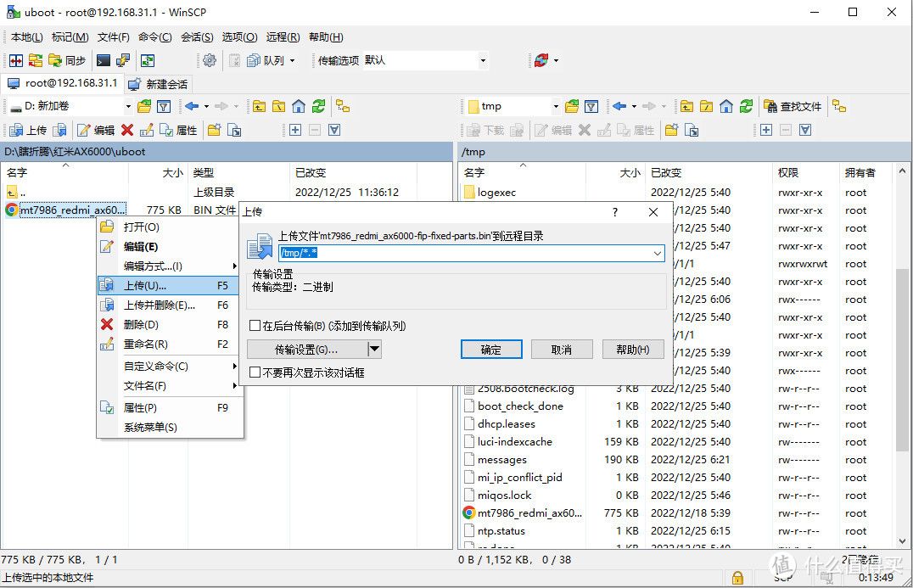Click the lock icon in status bar
This screenshot has width=913, height=588.
(x=737, y=577)
